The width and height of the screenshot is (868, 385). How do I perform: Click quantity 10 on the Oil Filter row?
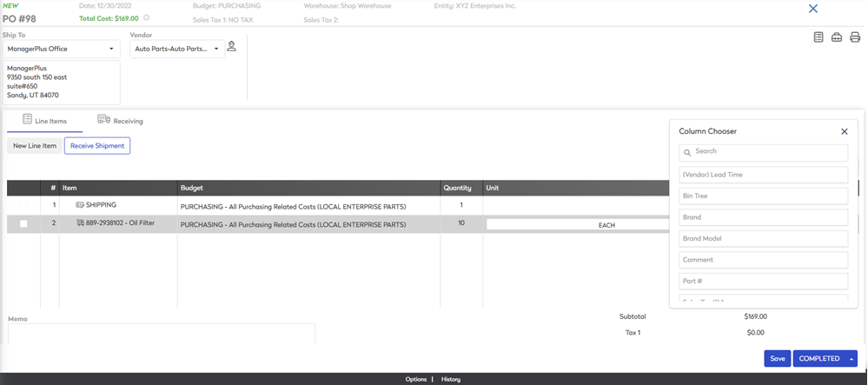461,222
